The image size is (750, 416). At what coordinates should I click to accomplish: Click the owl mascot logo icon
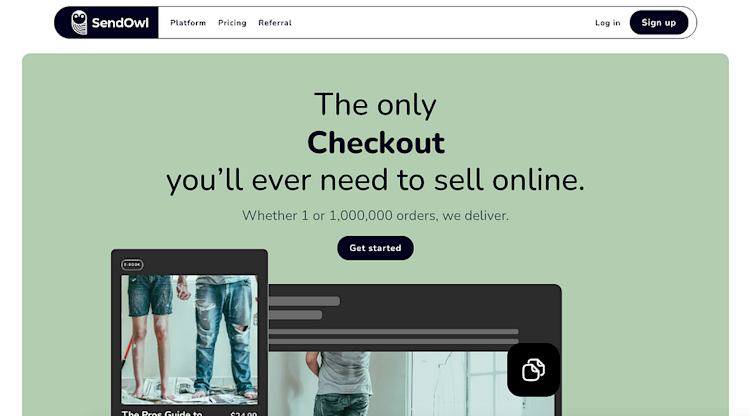tap(79, 22)
